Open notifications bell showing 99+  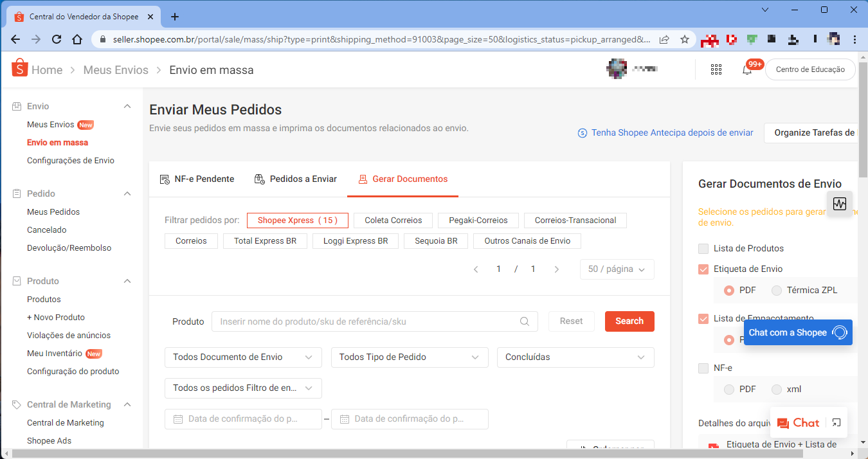[747, 69]
